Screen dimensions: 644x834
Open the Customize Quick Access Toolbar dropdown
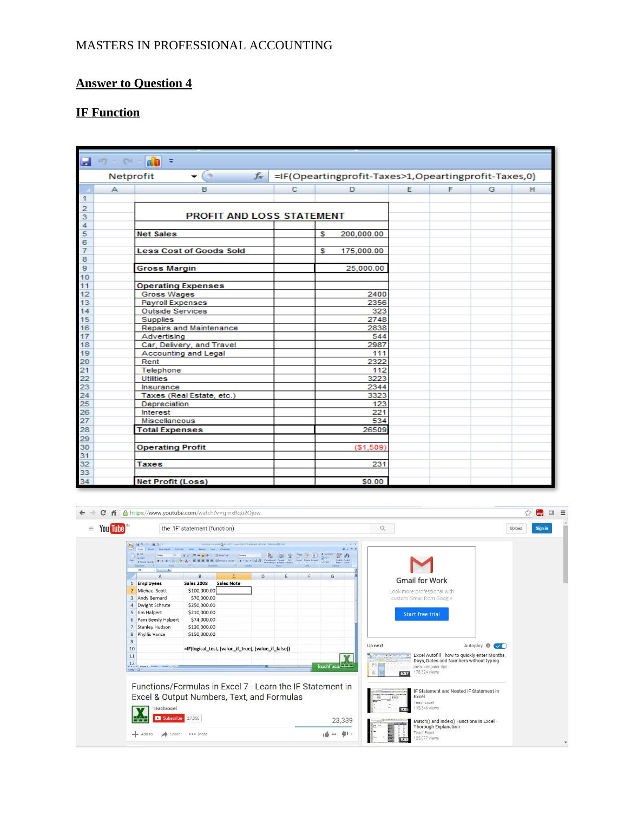171,161
